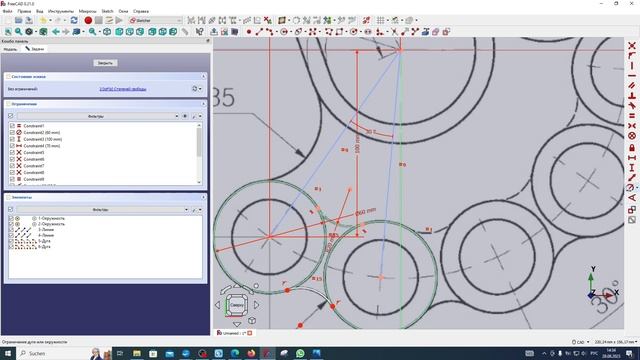Viewport: 640px width, 360px height.
Task: Click the horizontal distance constraint icon
Action: point(631,158)
